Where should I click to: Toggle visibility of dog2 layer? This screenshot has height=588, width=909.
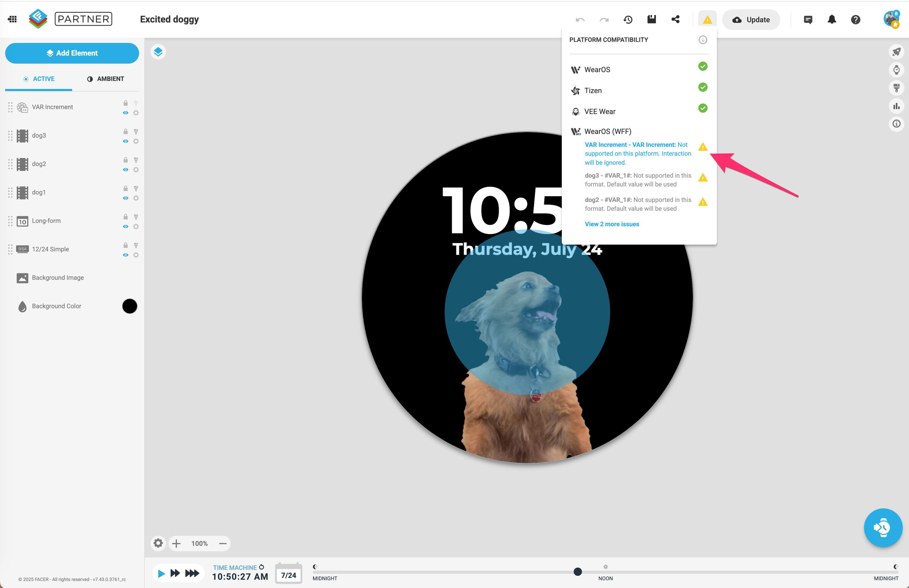(126, 170)
